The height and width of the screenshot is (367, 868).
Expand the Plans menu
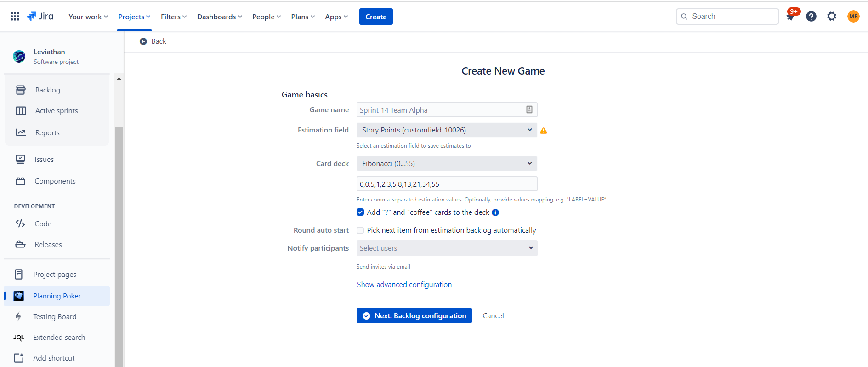coord(303,17)
